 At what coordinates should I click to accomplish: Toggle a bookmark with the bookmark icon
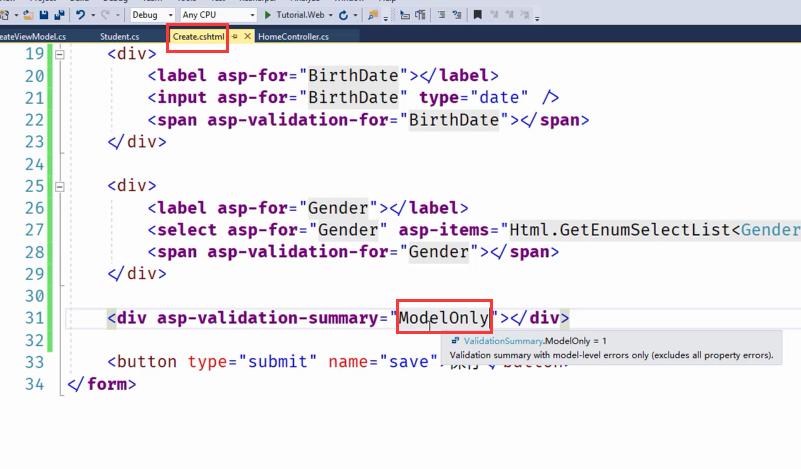pos(478,15)
